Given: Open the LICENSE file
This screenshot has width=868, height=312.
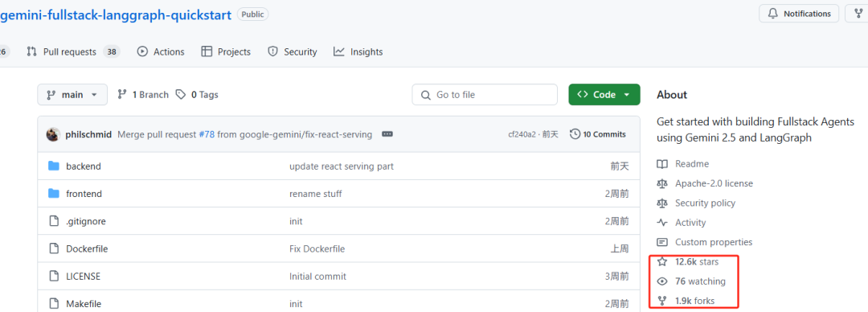Looking at the screenshot, I should (83, 276).
